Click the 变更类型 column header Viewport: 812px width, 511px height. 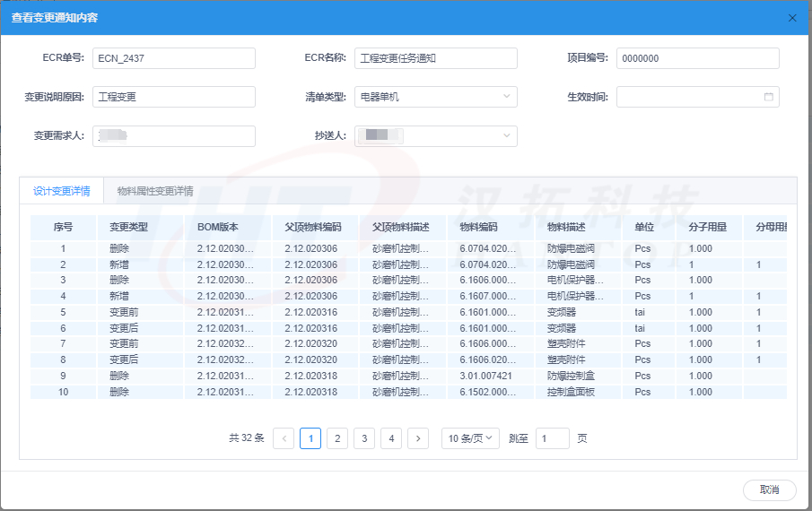click(128, 228)
